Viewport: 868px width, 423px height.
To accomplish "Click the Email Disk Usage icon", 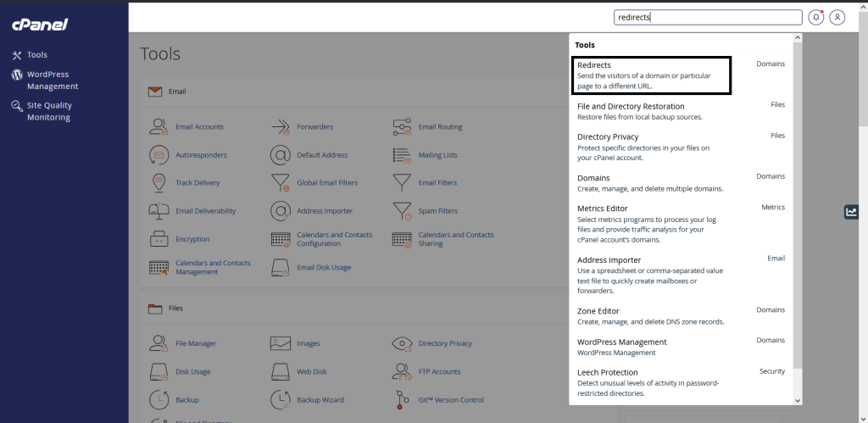I will point(281,267).
